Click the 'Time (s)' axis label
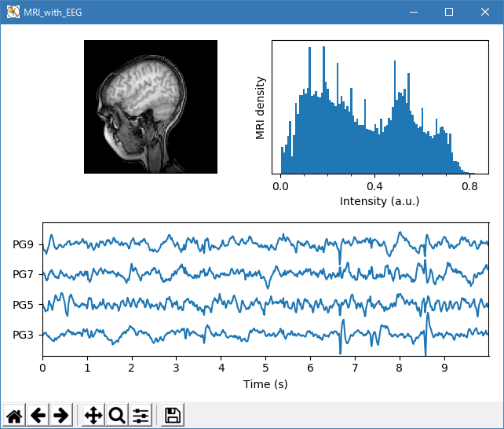Image resolution: width=504 pixels, height=429 pixels. tap(265, 384)
